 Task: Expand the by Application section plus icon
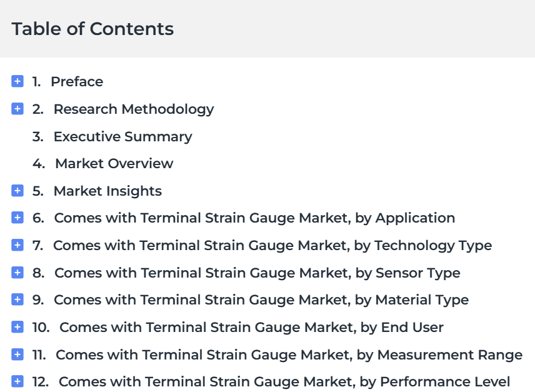pos(17,218)
